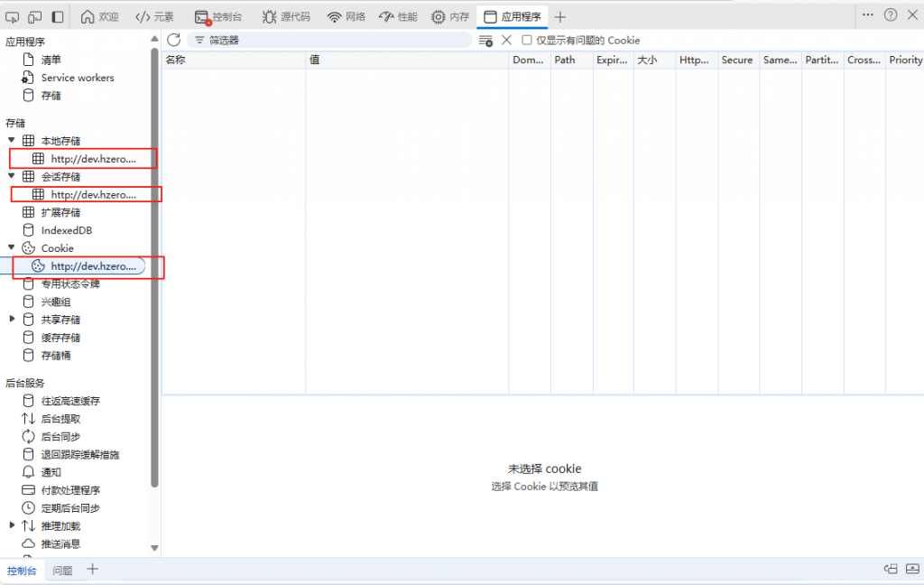Screen dimensions: 924x585
Task: Click the inspect element picker icon
Action: tap(13, 16)
